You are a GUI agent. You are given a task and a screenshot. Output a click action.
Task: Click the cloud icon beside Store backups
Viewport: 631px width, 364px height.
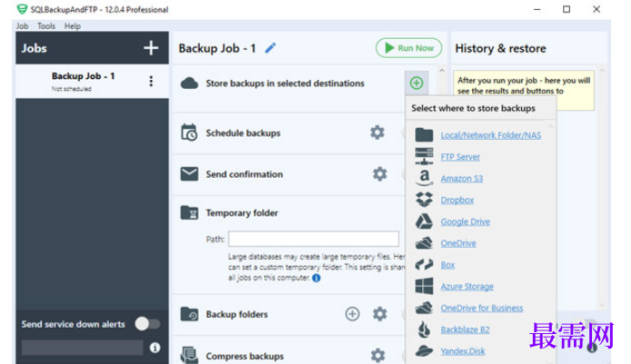pos(189,84)
